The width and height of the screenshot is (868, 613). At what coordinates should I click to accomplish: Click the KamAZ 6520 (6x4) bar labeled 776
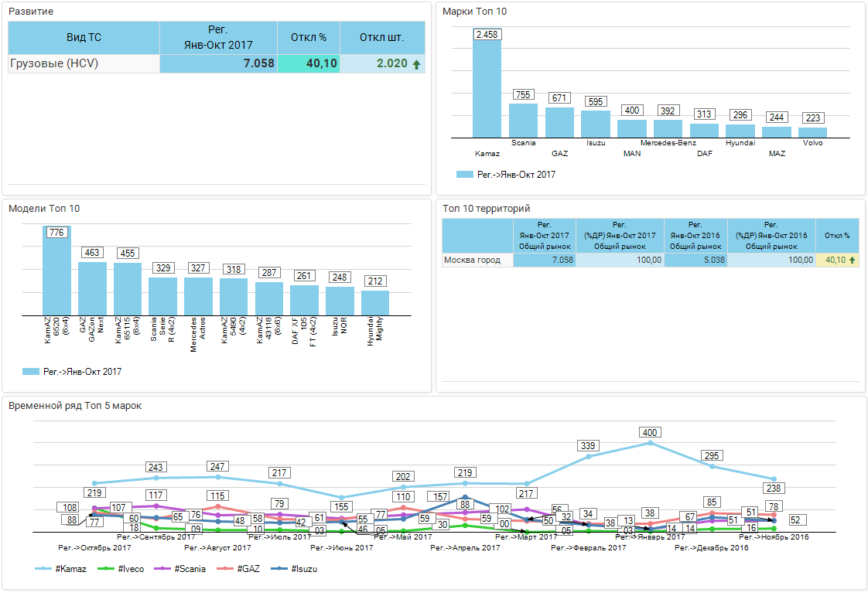coord(57,271)
